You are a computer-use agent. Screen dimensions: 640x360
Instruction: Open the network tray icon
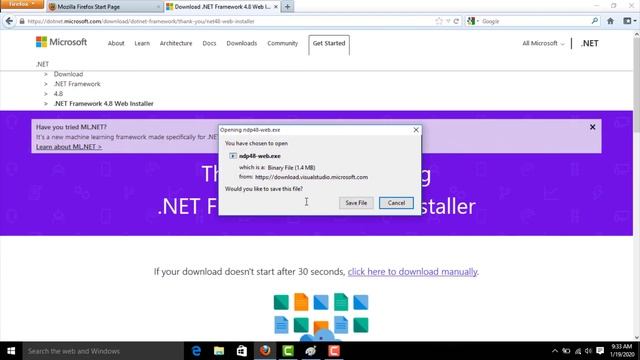coord(578,351)
